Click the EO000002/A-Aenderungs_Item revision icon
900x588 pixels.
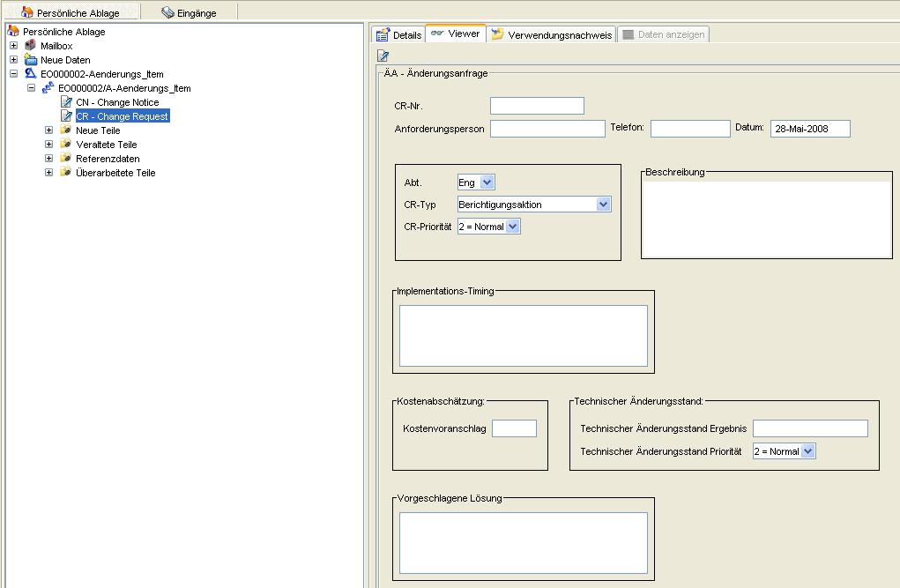(48, 88)
